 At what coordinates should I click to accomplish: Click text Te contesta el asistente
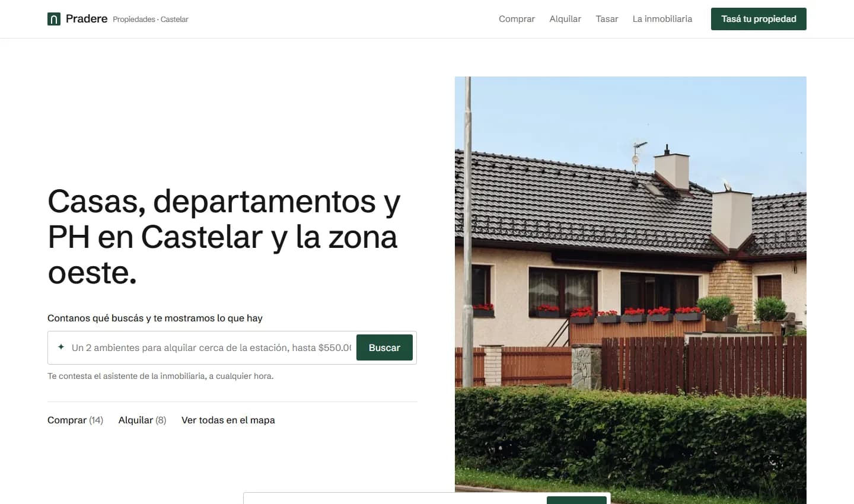(160, 376)
